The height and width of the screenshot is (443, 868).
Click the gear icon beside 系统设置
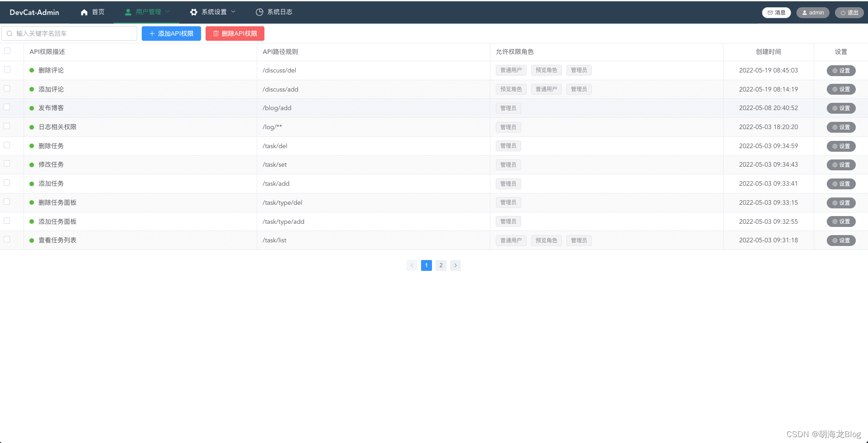pos(194,12)
